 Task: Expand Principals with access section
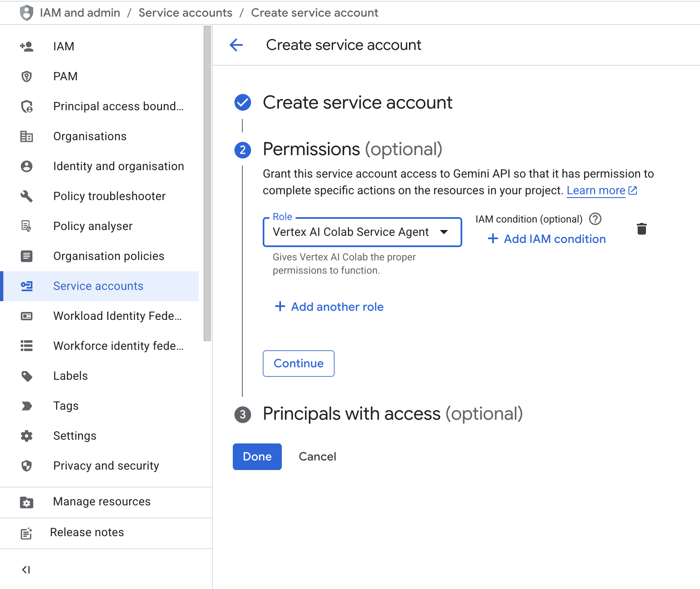click(393, 414)
